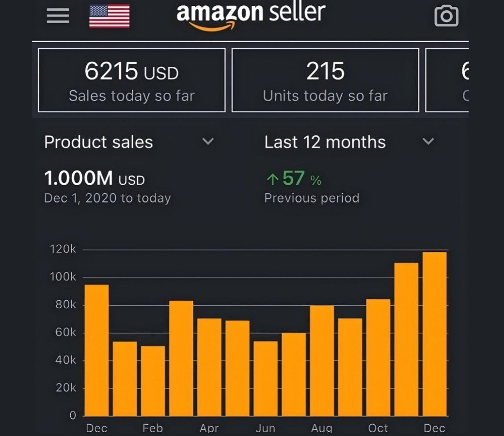
Task: Open the camera icon
Action: click(x=446, y=16)
